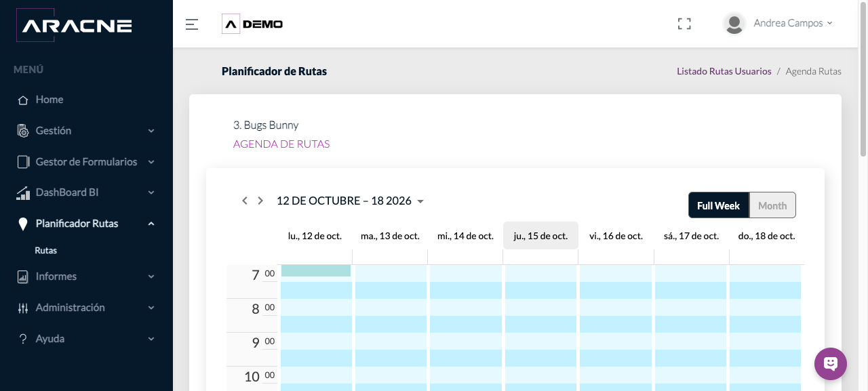Open the date range dropdown 12 DE OCTUBRE – 18 2026

pos(351,201)
